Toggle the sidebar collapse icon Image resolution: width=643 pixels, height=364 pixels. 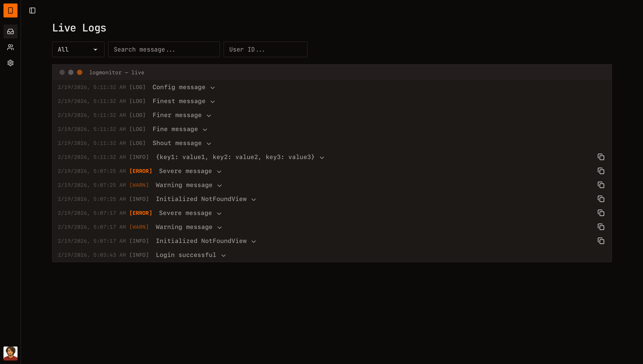click(x=32, y=10)
